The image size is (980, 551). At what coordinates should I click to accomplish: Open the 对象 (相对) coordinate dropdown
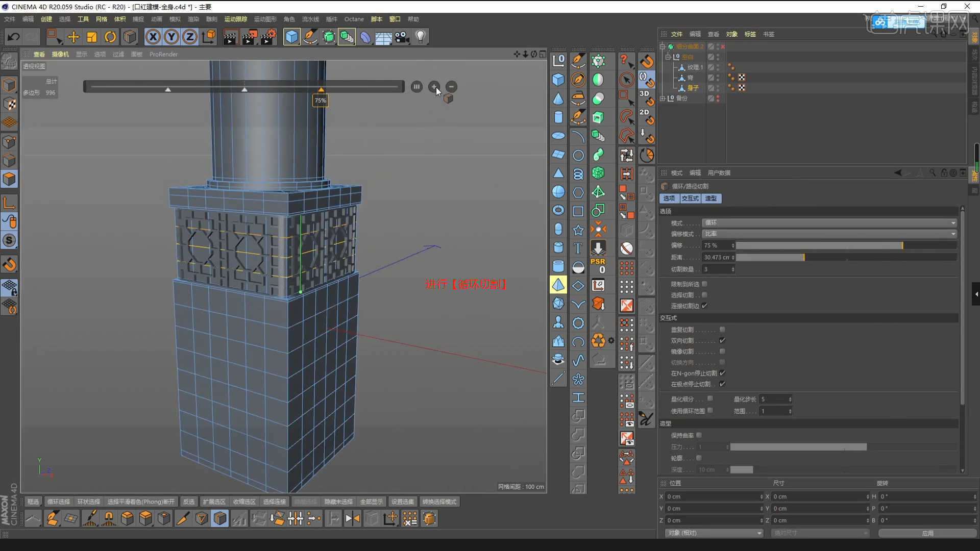coord(714,533)
